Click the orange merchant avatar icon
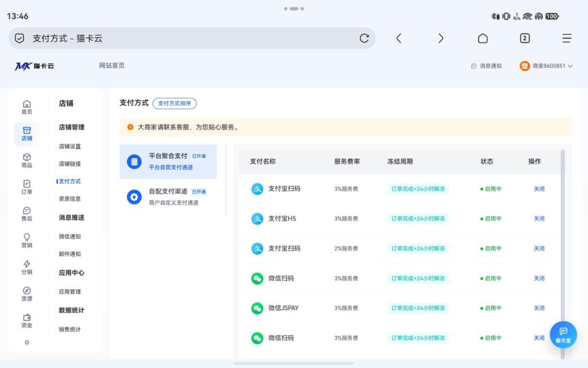The height and width of the screenshot is (368, 588). (524, 66)
